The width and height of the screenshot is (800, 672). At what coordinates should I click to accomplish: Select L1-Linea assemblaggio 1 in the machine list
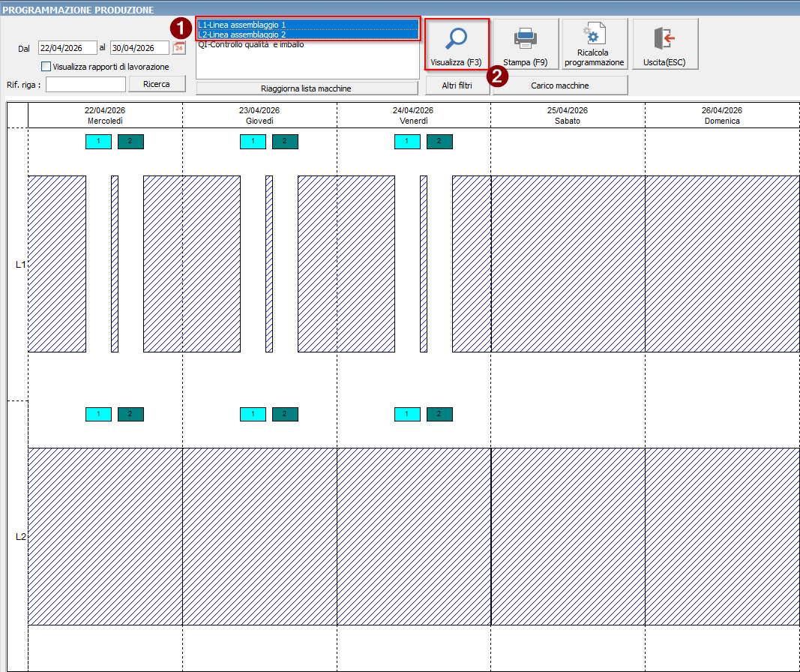tap(307, 25)
